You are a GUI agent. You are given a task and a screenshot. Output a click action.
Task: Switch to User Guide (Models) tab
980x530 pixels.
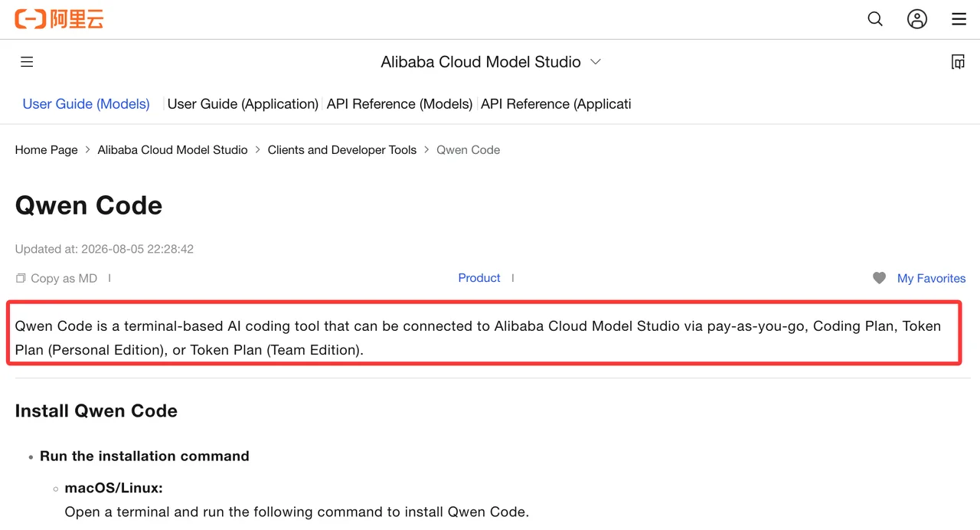click(x=86, y=104)
